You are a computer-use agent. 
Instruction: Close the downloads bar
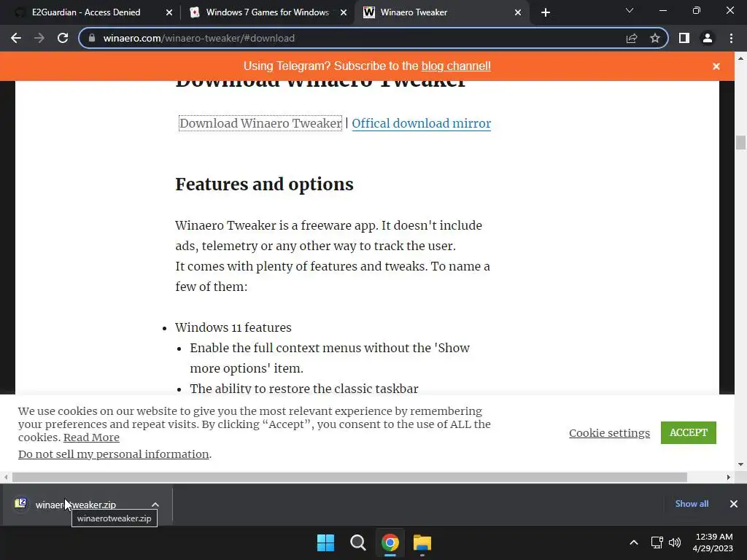[734, 504]
